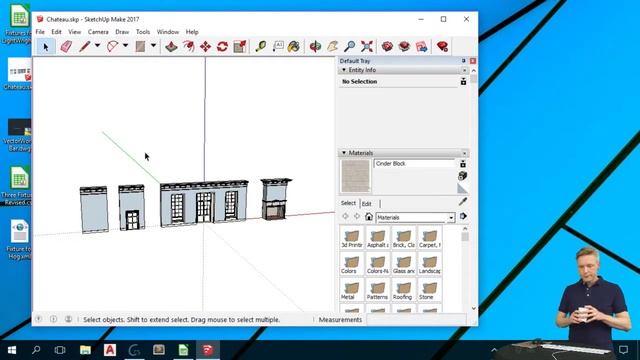Activate the Line pencil tool
This screenshot has height=360, width=640.
point(84,47)
